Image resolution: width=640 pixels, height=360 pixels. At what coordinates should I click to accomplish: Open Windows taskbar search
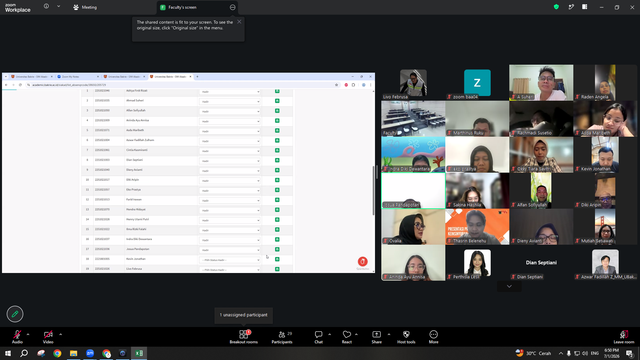click(x=24, y=353)
